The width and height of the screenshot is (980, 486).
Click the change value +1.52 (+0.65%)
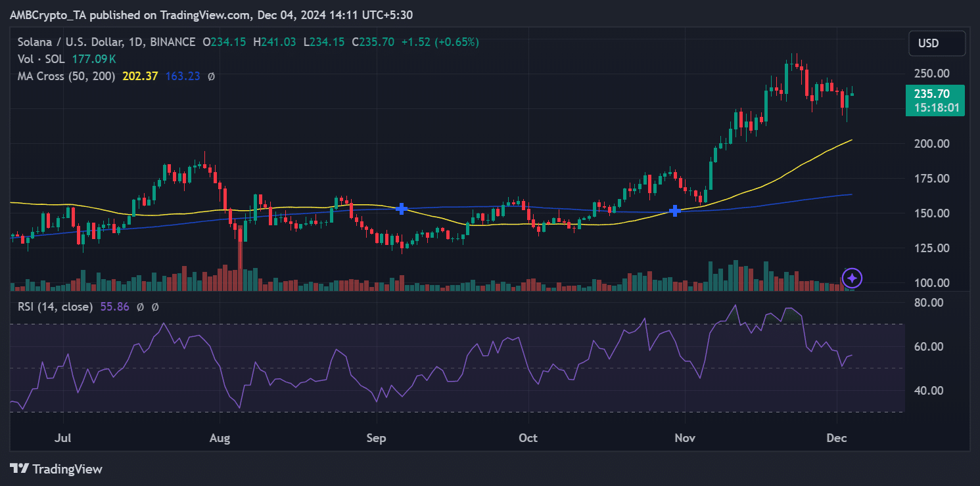coord(440,42)
